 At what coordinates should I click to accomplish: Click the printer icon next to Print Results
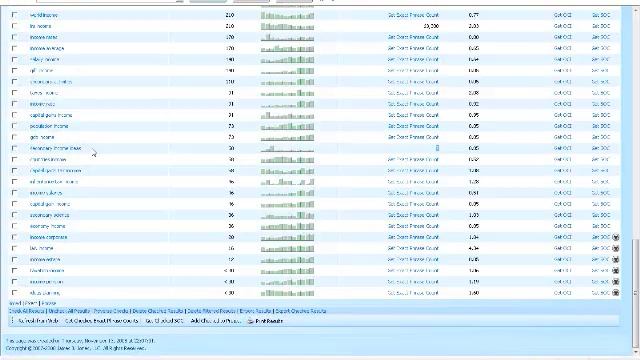pyautogui.click(x=250, y=321)
